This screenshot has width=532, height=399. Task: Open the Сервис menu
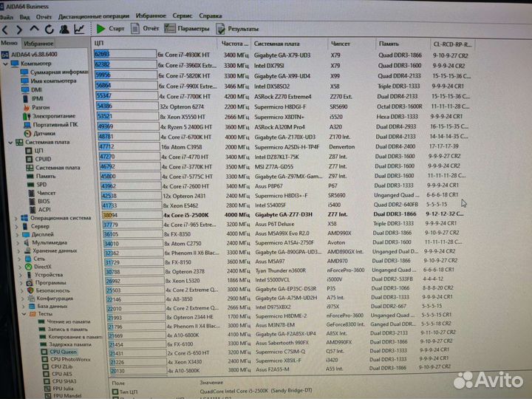(x=183, y=16)
